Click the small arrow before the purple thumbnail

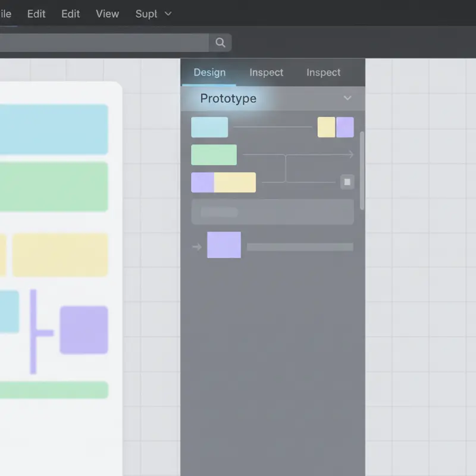click(197, 246)
